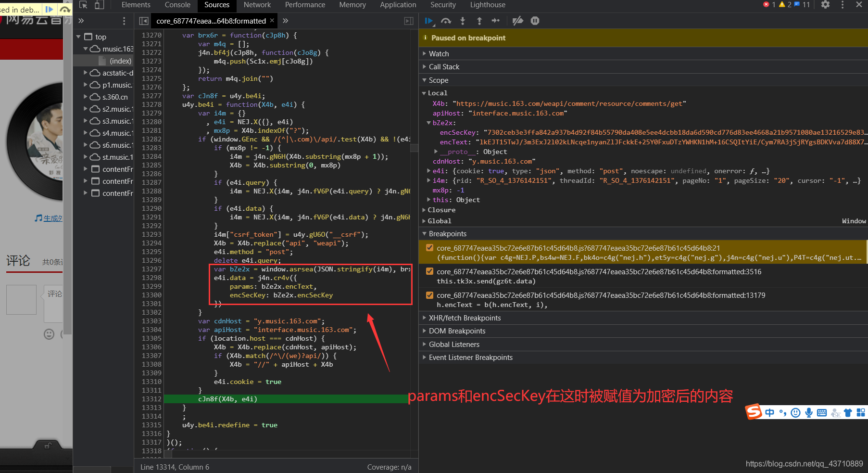Show more source tabs chevron
The image size is (868, 473).
286,21
